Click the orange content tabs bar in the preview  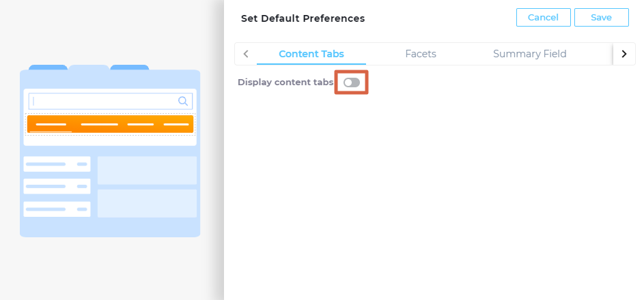pos(110,124)
